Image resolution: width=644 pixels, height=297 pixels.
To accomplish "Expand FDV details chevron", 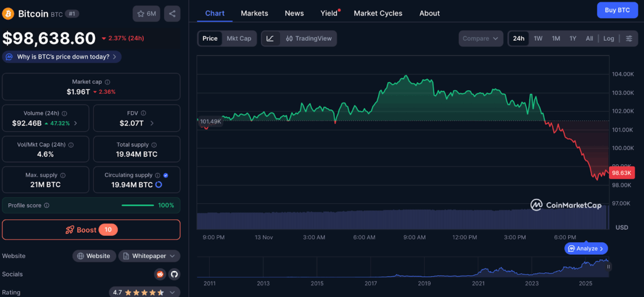I will [152, 123].
